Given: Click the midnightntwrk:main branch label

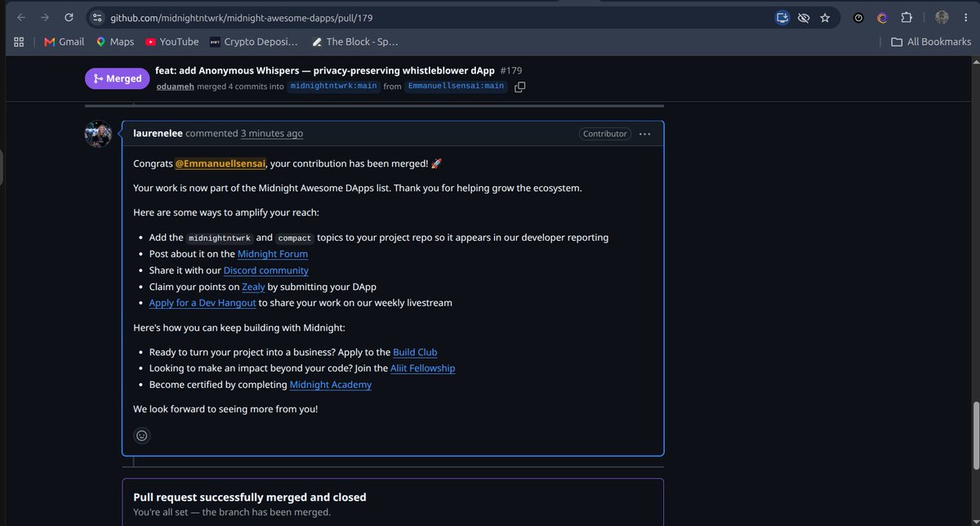Looking at the screenshot, I should (333, 87).
